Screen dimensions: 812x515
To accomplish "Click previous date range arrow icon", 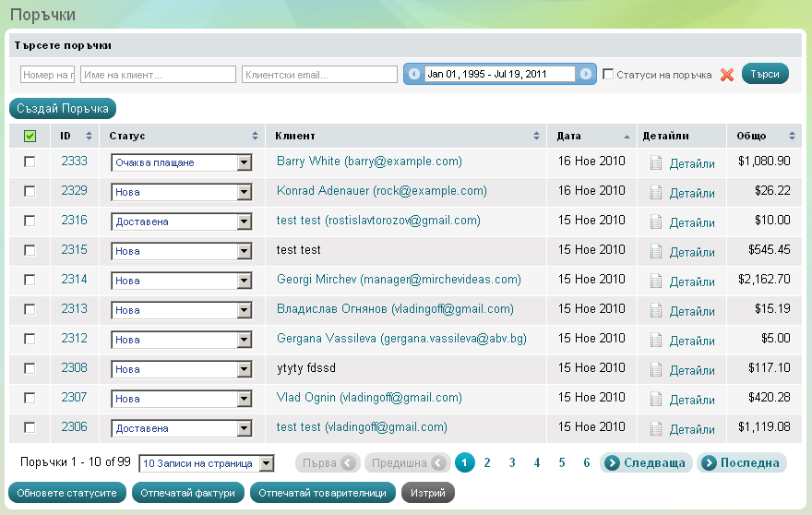I will click(414, 74).
